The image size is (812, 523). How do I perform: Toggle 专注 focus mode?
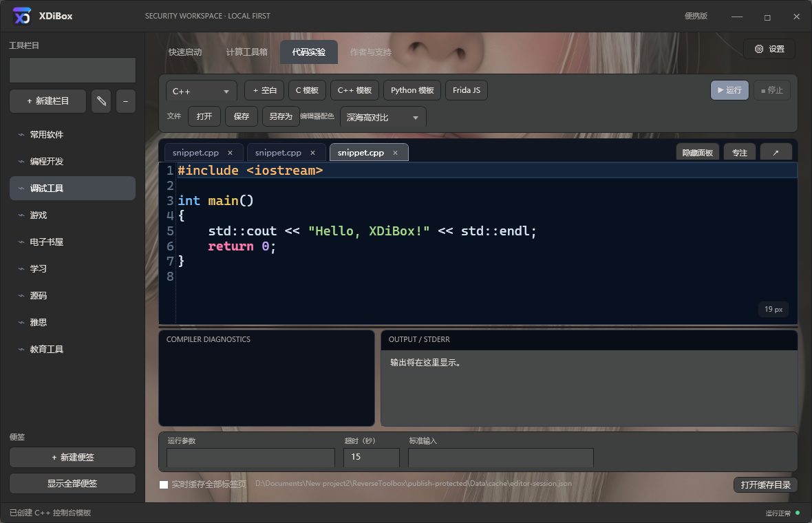740,153
